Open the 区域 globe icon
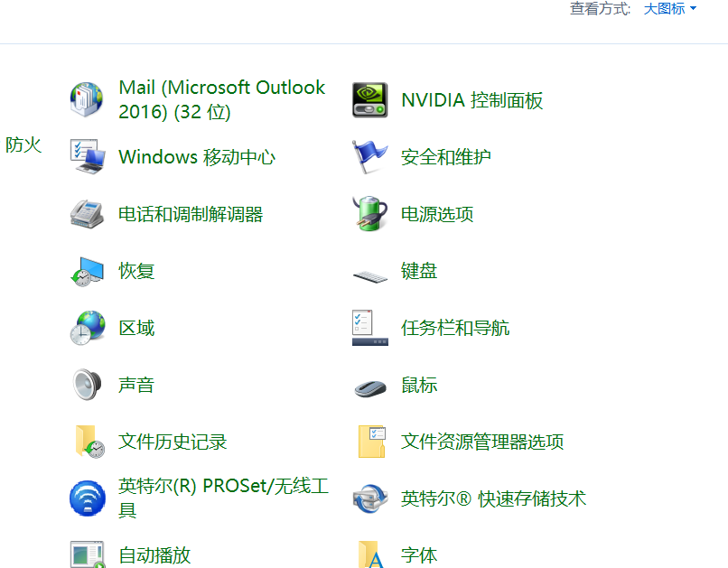The height and width of the screenshot is (568, 728). 88,328
